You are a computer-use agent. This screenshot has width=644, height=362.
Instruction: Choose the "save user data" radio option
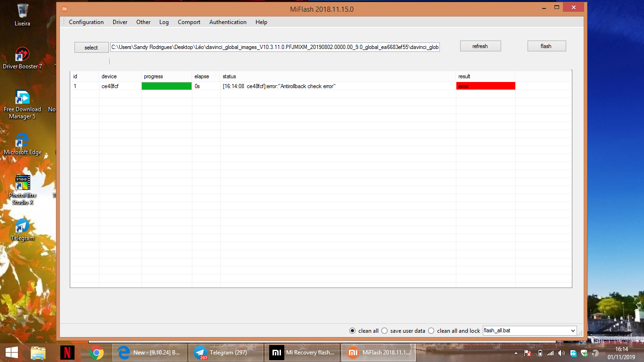[385, 331]
